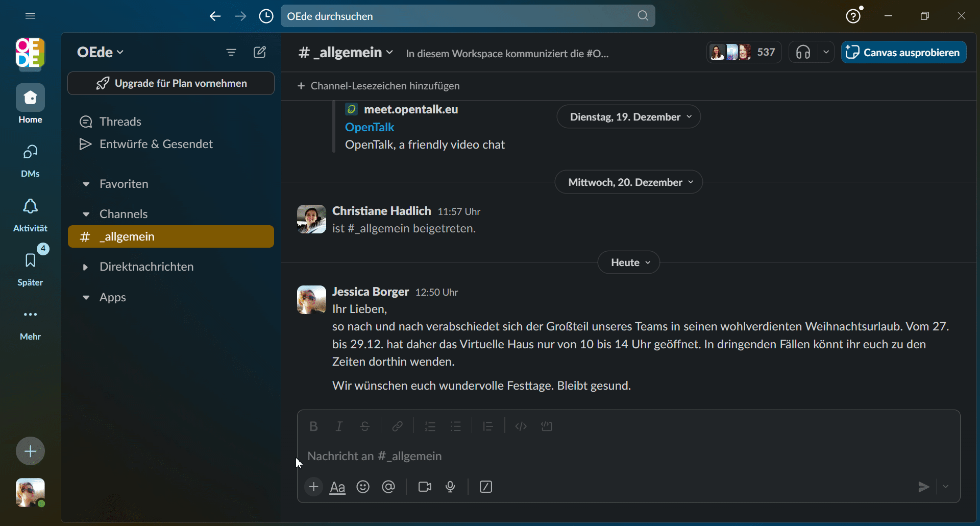The width and height of the screenshot is (980, 526).
Task: Open the DMs tab in sidebar
Action: 30,160
